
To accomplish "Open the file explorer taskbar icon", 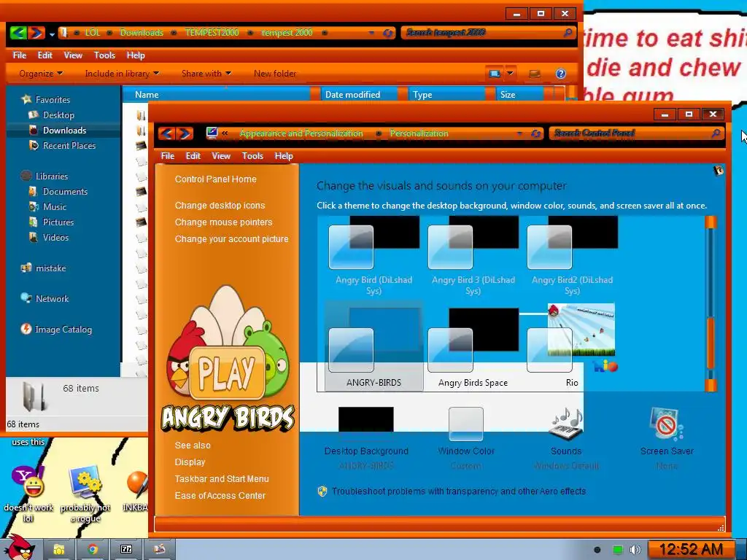I will click(58, 550).
